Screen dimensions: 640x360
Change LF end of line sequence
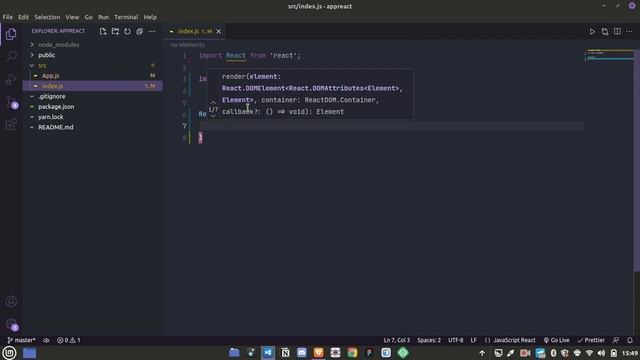pyautogui.click(x=473, y=340)
